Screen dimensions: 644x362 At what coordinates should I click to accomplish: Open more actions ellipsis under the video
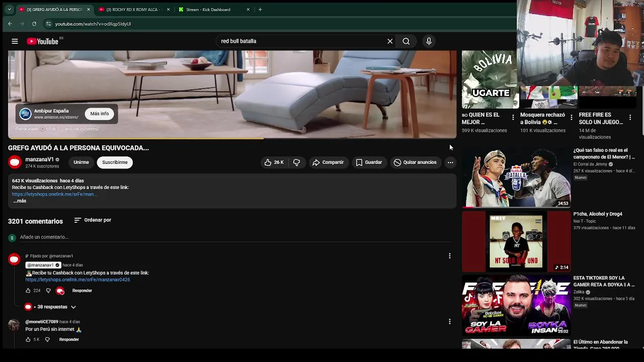point(450,162)
